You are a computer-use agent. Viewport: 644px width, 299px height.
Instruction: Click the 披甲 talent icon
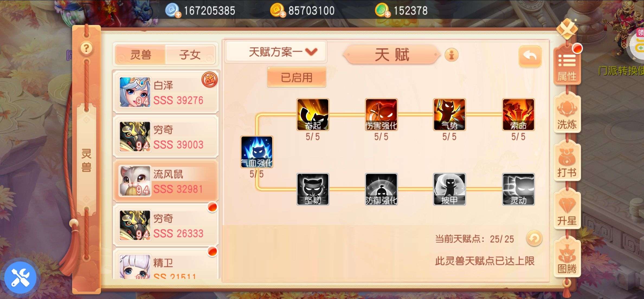(449, 189)
